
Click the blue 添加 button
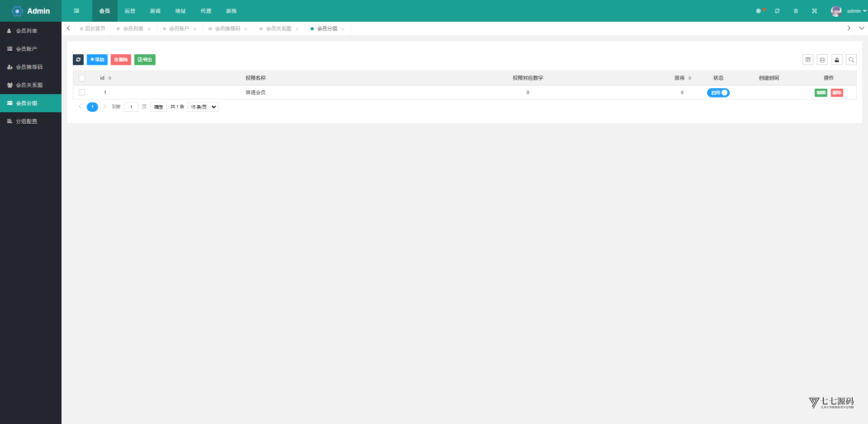[97, 59]
